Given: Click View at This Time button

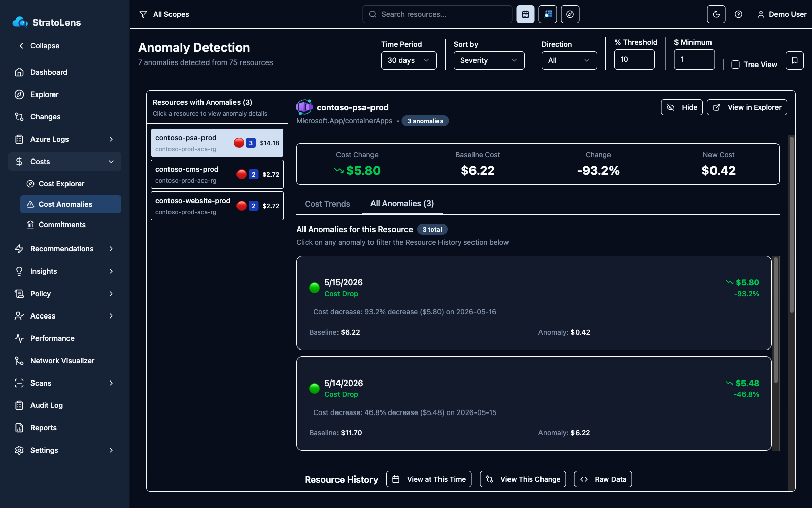Looking at the screenshot, I should 429,479.
